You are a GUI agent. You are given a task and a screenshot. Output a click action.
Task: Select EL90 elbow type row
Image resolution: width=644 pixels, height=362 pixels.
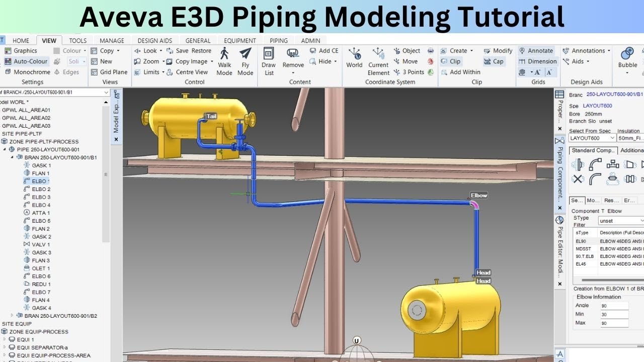609,241
